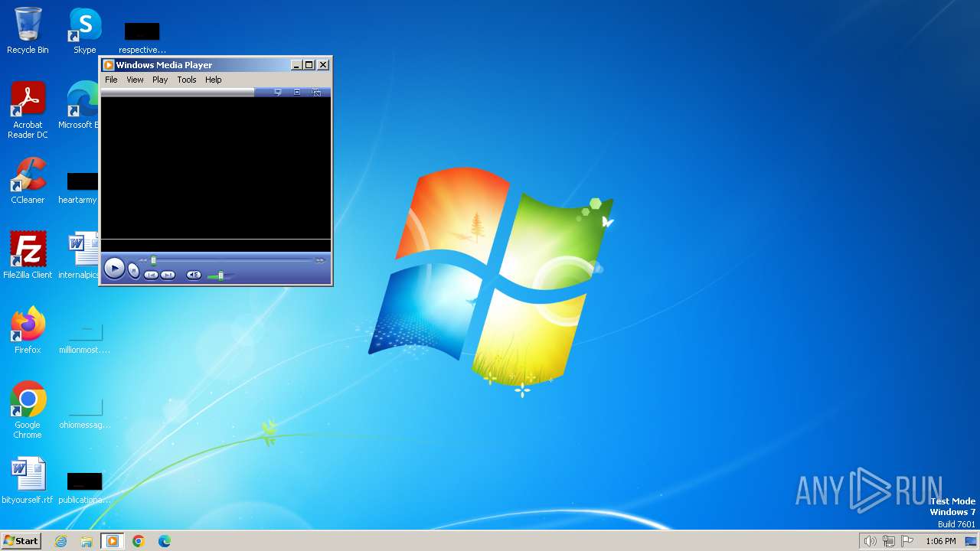The height and width of the screenshot is (551, 980).
Task: Launch Chrome from the taskbar
Action: [139, 541]
